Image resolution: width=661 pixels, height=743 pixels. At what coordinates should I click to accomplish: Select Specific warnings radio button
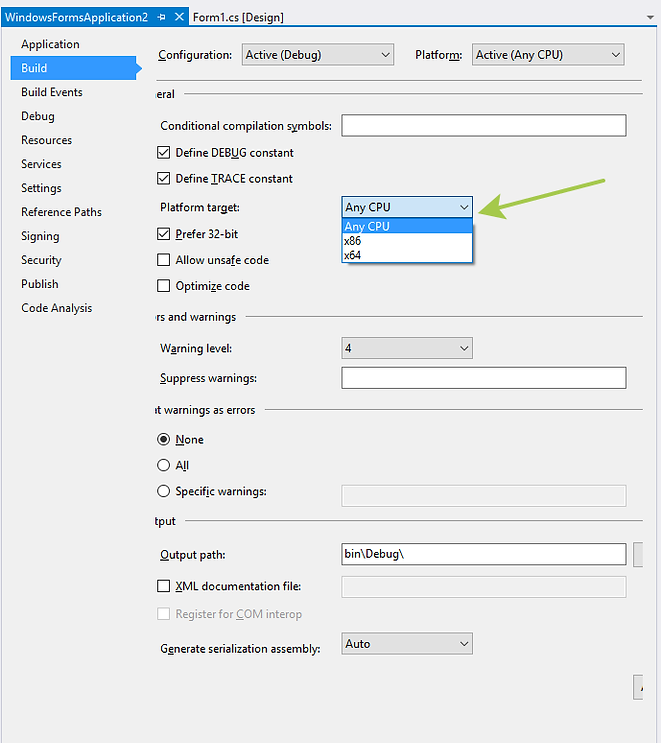pos(163,491)
